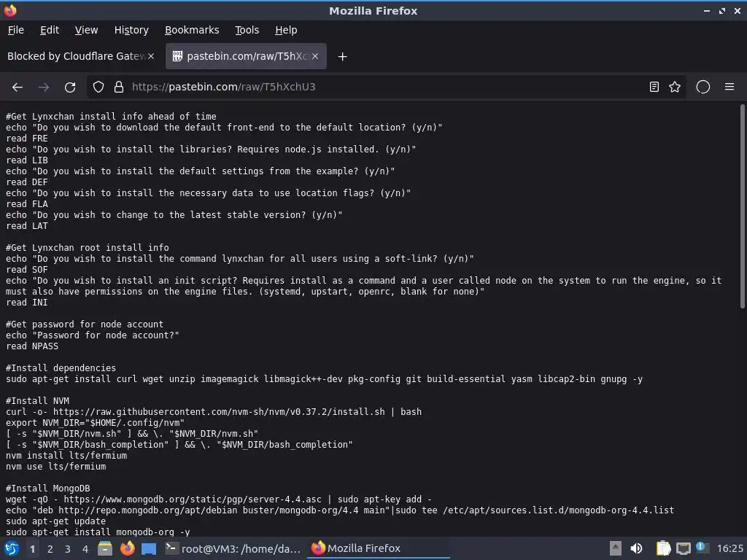The height and width of the screenshot is (560, 747).
Task: Open the file manager taskbar launcher
Action: pos(105,548)
